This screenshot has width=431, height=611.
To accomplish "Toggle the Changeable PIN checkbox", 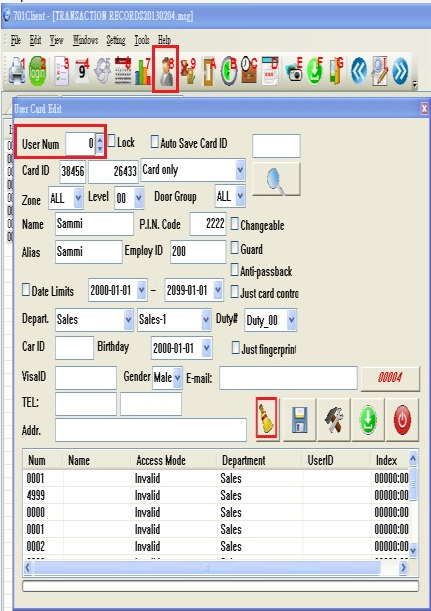I will 235,224.
